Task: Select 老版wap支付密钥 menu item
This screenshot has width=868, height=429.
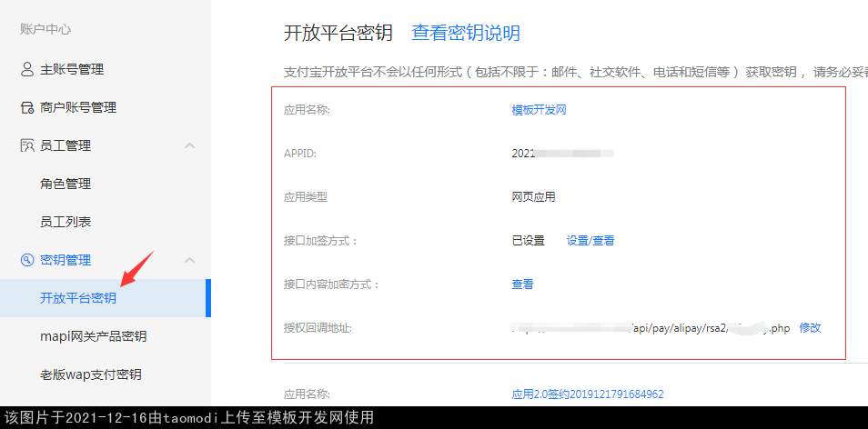Action: pyautogui.click(x=90, y=374)
